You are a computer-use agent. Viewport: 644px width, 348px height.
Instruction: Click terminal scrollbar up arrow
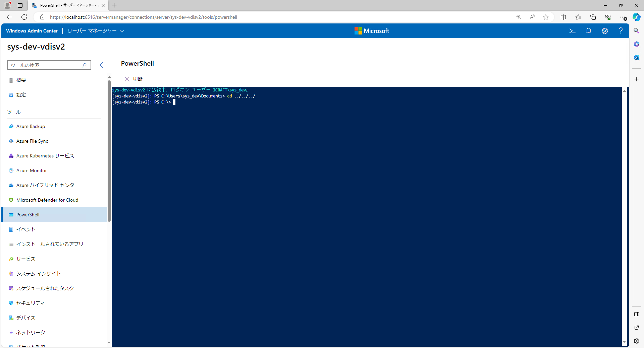coord(624,91)
